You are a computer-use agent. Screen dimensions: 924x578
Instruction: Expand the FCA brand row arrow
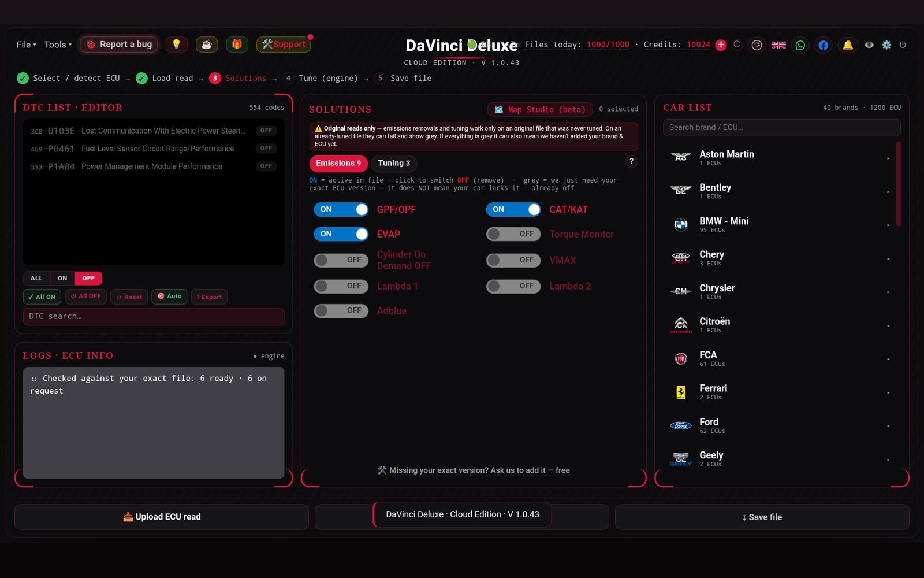pyautogui.click(x=888, y=360)
